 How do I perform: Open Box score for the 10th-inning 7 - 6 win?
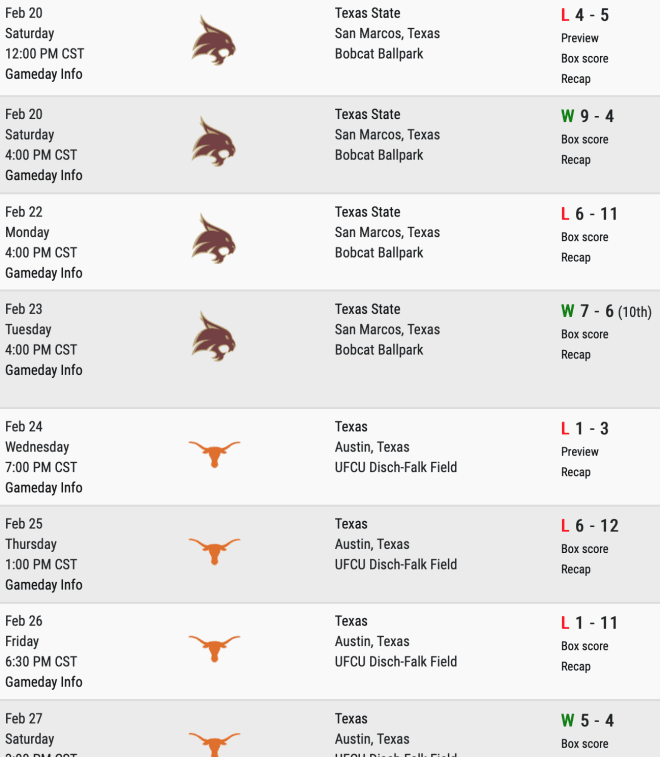click(x=584, y=334)
